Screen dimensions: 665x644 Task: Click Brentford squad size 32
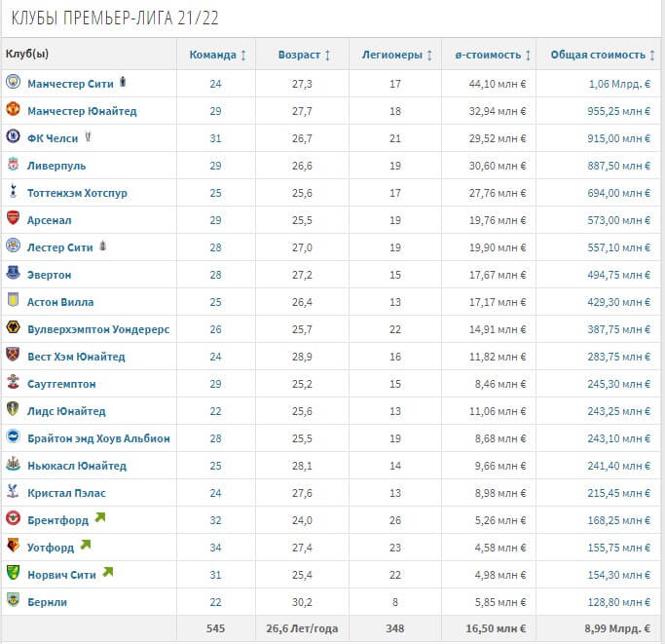coord(215,520)
